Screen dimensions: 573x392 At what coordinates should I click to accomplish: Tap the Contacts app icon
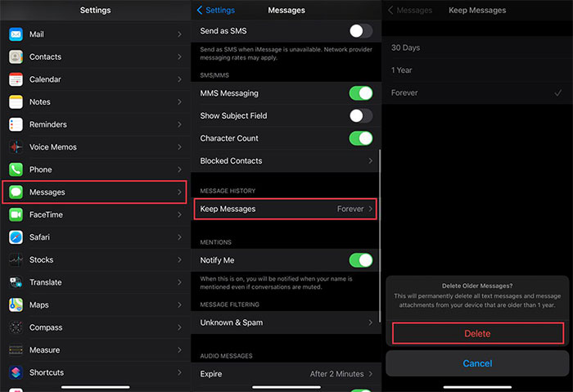[16, 57]
